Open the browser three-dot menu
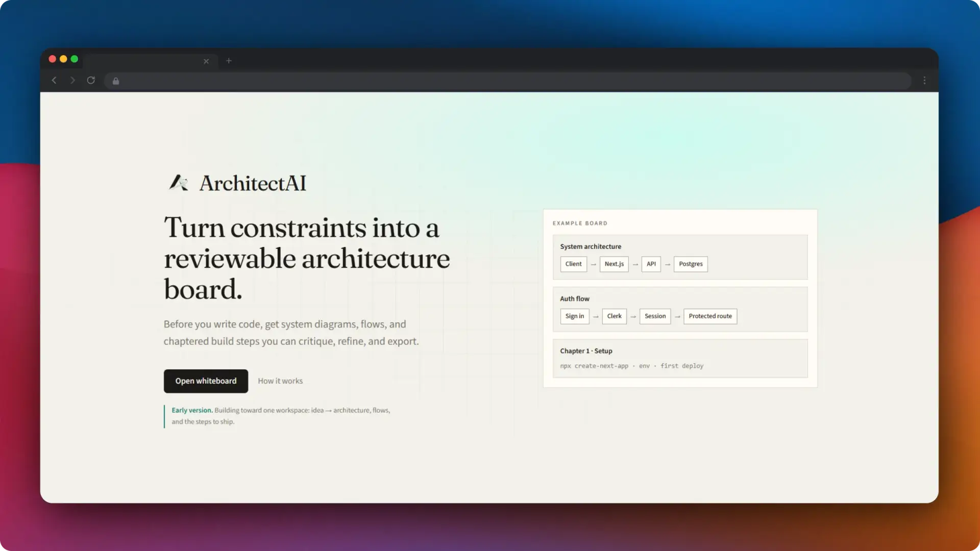The image size is (980, 551). click(x=924, y=81)
